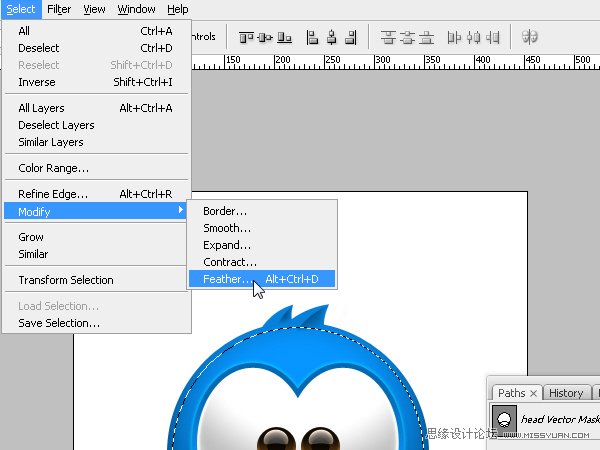The width and height of the screenshot is (600, 450).
Task: Click the Auto-Align Layers icon
Action: coord(530,37)
